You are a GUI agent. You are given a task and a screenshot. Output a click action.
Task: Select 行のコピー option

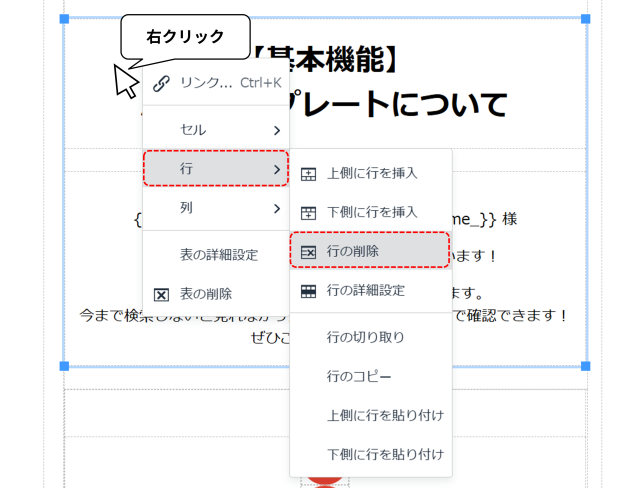coord(371,377)
